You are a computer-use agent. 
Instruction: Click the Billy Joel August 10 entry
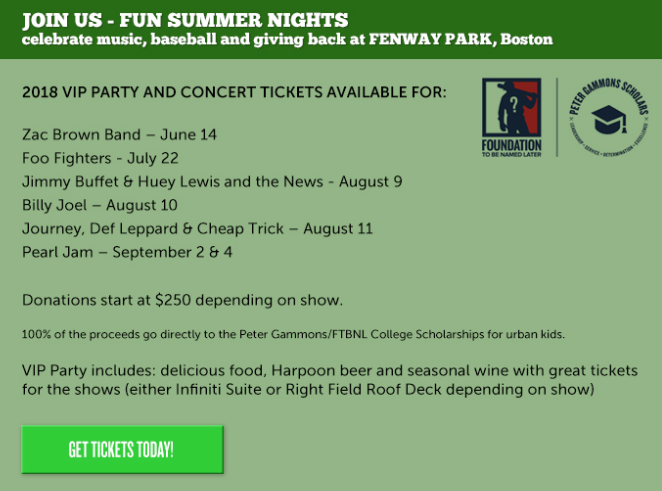tap(100, 205)
